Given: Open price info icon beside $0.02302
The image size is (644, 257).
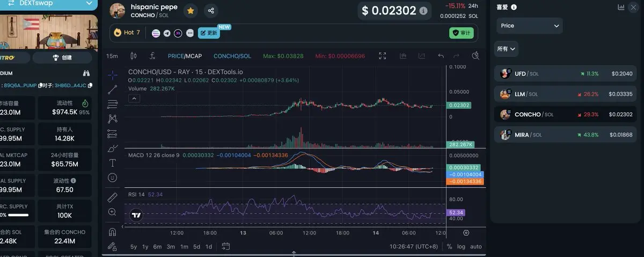Looking at the screenshot, I should pos(423,11).
